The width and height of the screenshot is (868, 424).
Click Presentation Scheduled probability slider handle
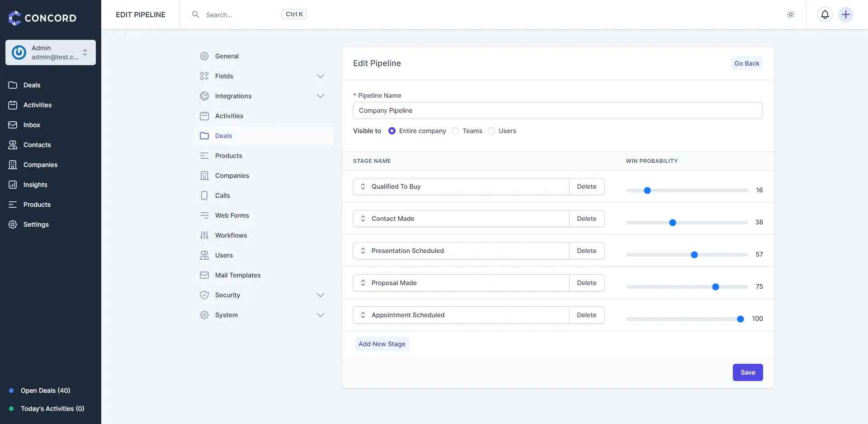[694, 255]
